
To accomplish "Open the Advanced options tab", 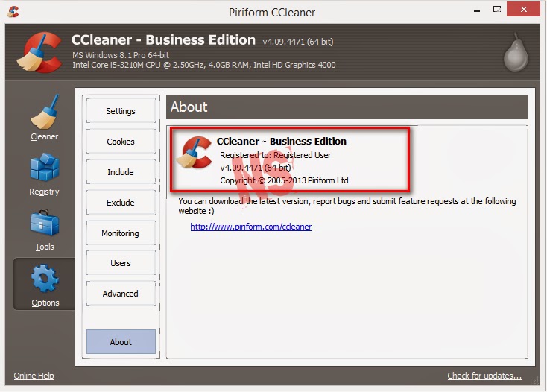I will (x=121, y=294).
